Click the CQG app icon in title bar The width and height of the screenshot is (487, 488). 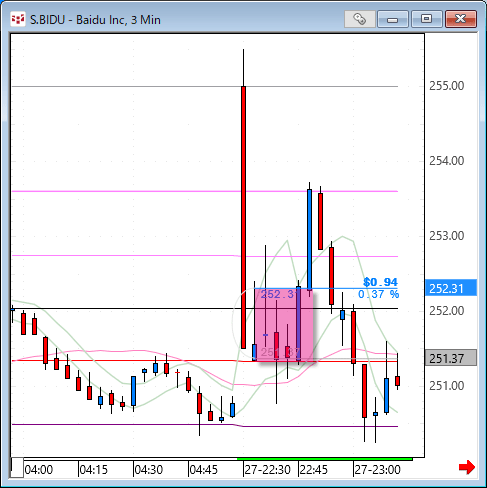tap(18, 19)
